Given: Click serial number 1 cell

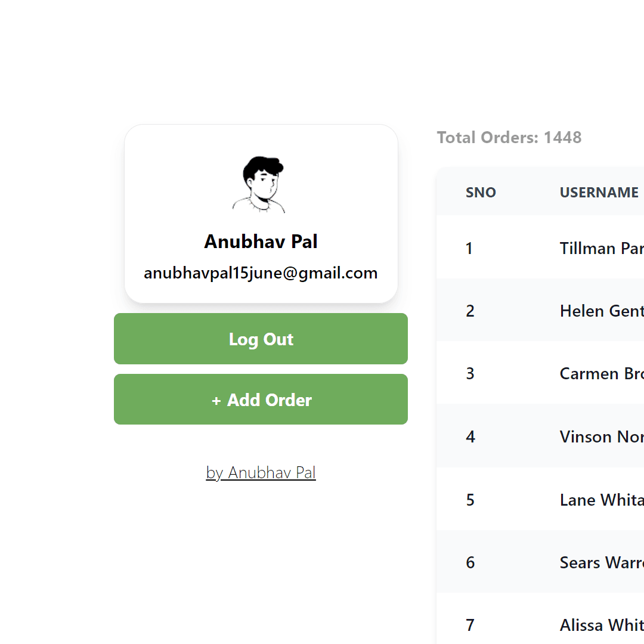Looking at the screenshot, I should (x=469, y=249).
